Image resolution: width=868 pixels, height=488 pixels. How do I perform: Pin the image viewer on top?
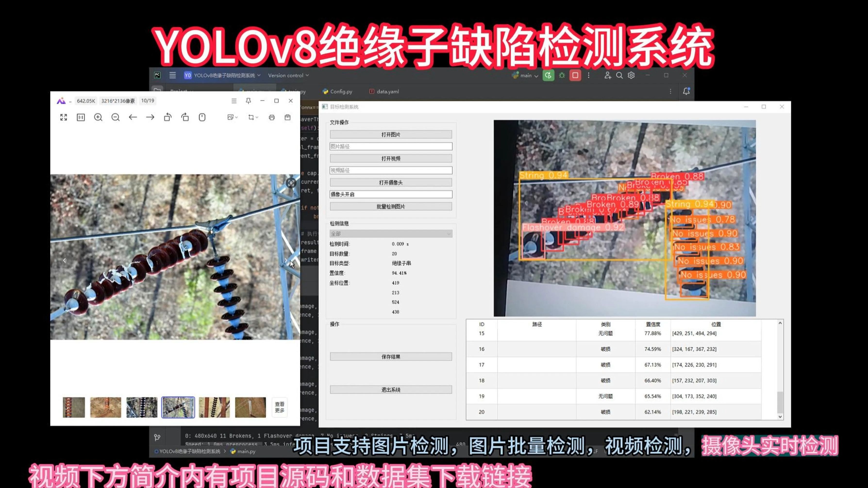pos(248,101)
